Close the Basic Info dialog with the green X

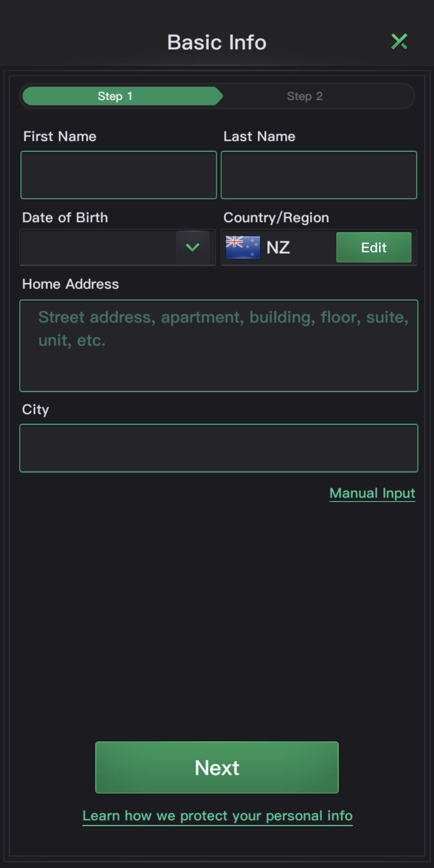coord(399,41)
